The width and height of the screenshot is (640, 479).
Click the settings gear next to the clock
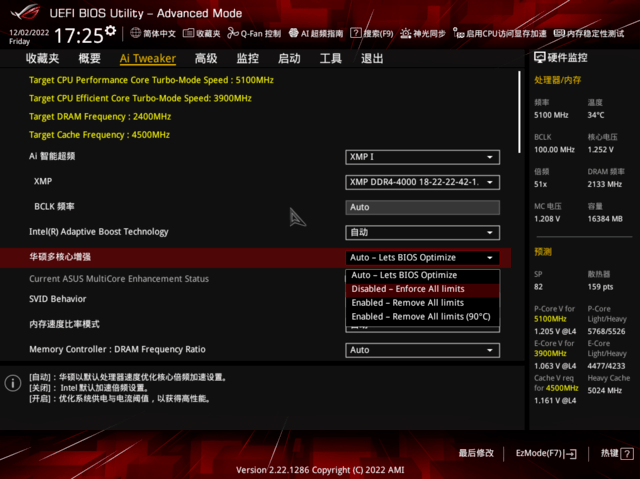[x=111, y=32]
